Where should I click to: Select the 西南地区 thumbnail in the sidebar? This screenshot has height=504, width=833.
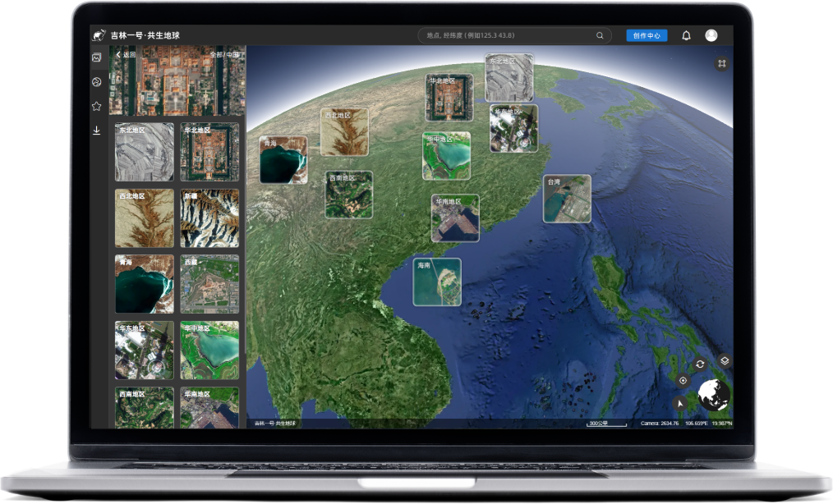(x=145, y=408)
